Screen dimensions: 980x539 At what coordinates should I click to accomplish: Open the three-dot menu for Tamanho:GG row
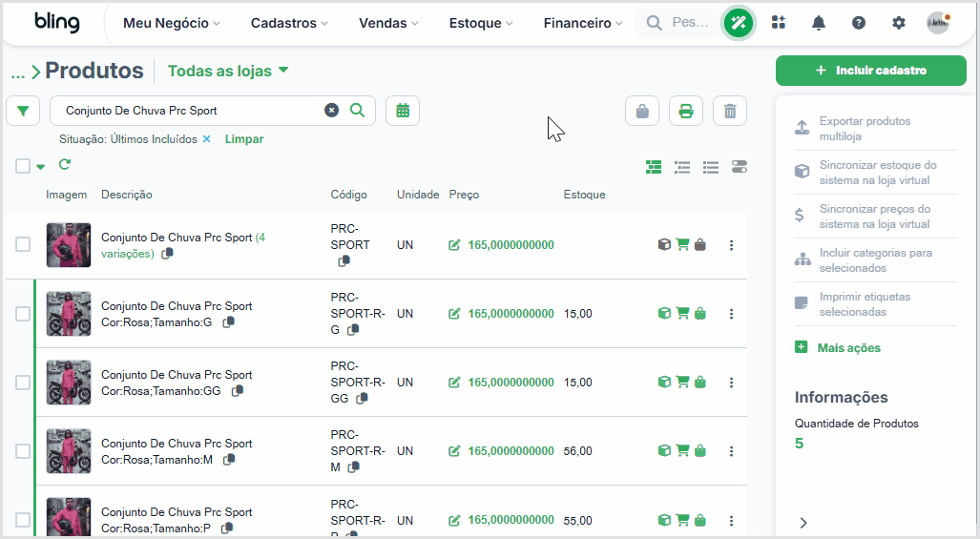coord(731,383)
